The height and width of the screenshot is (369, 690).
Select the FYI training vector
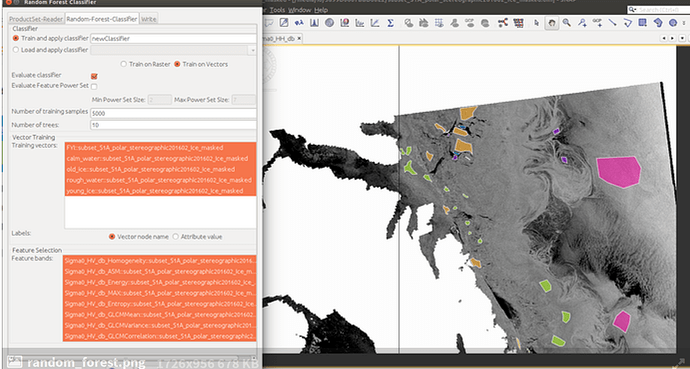coord(160,147)
